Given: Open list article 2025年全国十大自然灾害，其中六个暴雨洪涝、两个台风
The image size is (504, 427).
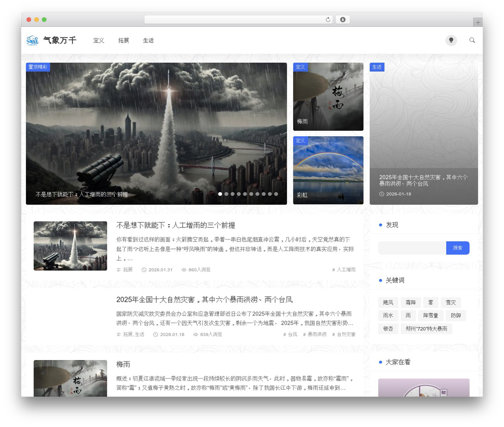Looking at the screenshot, I should coord(204,300).
